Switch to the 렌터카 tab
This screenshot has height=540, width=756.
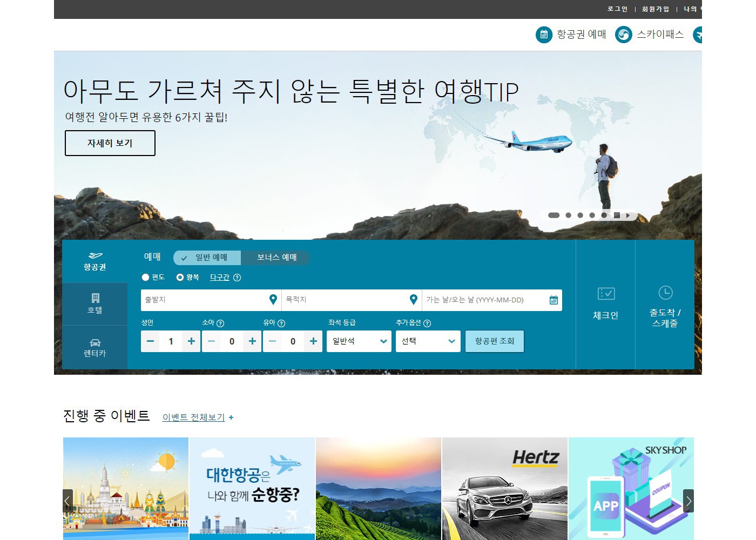pos(95,347)
